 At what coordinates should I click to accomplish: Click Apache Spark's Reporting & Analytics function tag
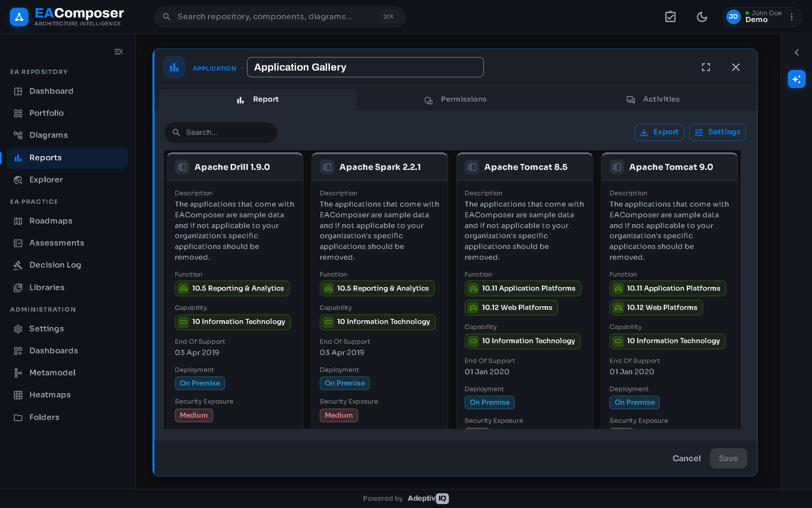click(x=377, y=288)
